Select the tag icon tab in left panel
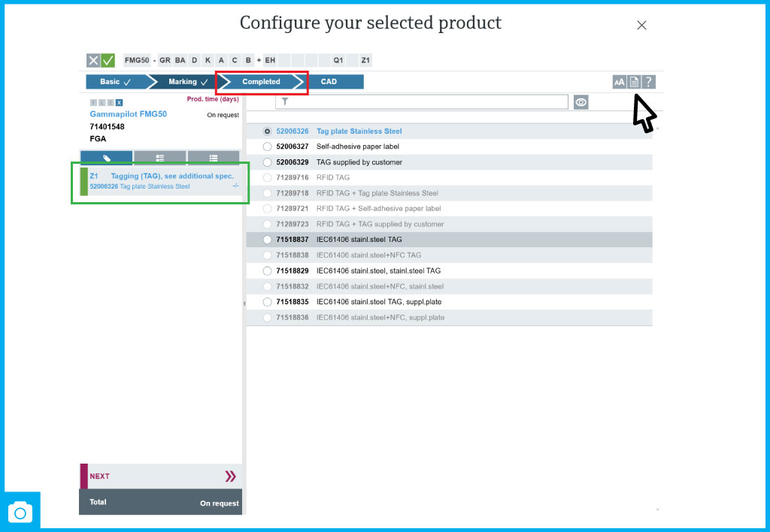The height and width of the screenshot is (532, 770). pyautogui.click(x=107, y=158)
